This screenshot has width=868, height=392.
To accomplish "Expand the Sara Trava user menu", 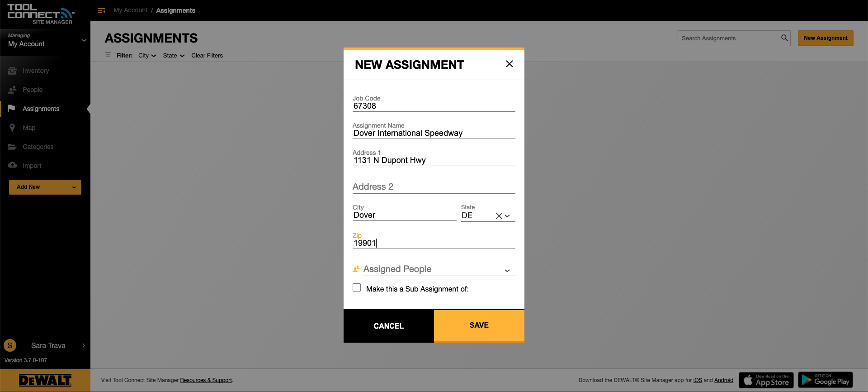I will (x=84, y=345).
